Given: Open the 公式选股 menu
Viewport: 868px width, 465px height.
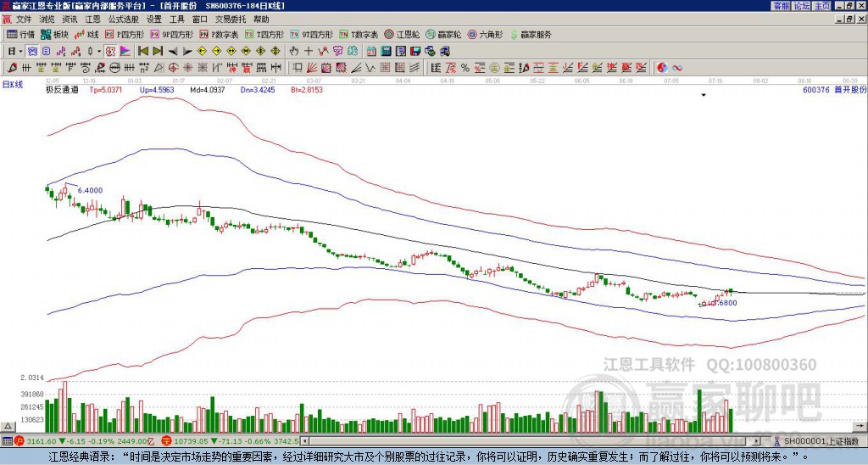Looking at the screenshot, I should click(124, 20).
